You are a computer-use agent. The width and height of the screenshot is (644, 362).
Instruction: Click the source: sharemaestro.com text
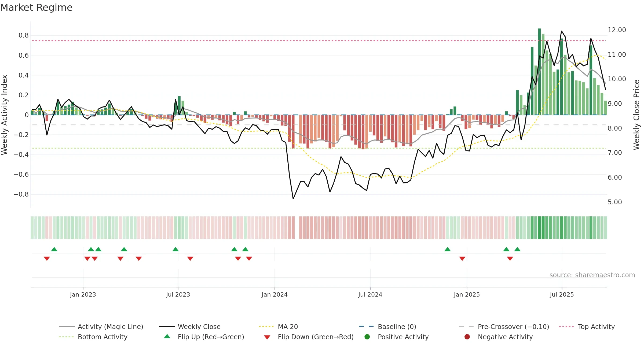click(592, 275)
